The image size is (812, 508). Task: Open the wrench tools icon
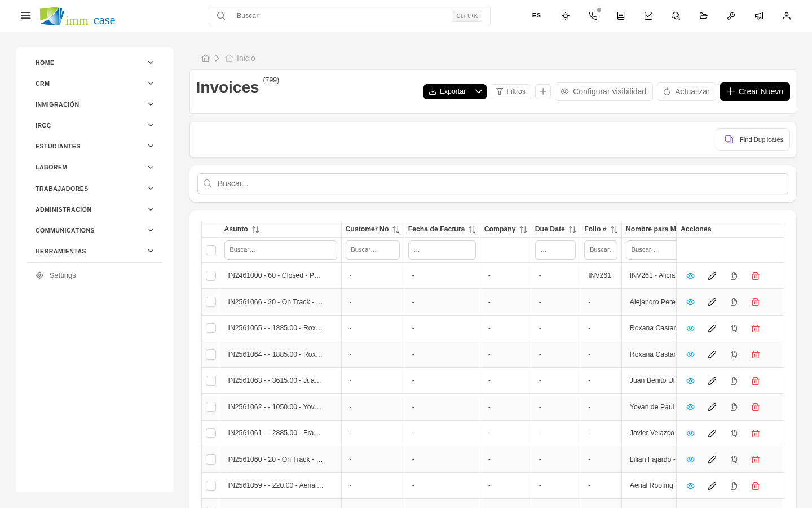click(731, 16)
